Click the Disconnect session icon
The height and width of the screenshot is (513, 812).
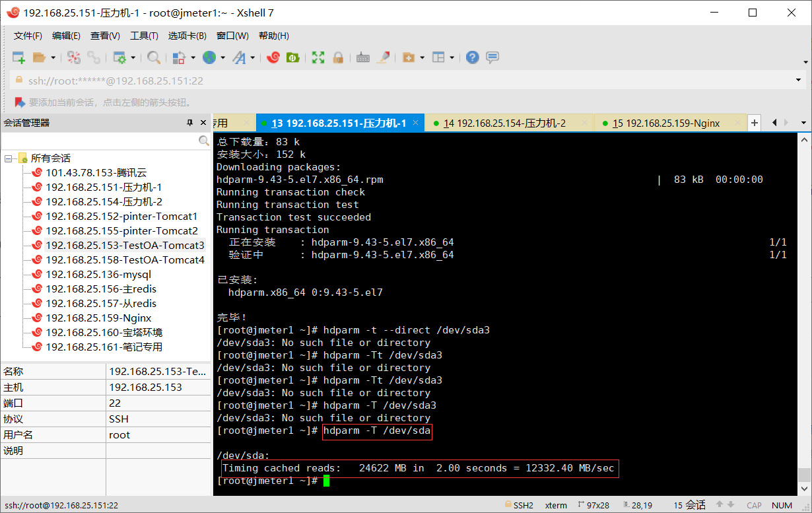pyautogui.click(x=74, y=57)
